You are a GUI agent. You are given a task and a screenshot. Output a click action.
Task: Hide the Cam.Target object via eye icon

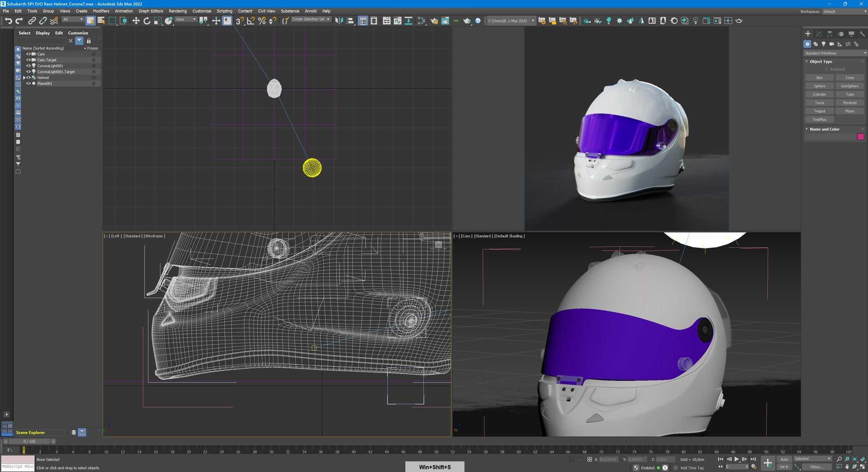click(28, 60)
